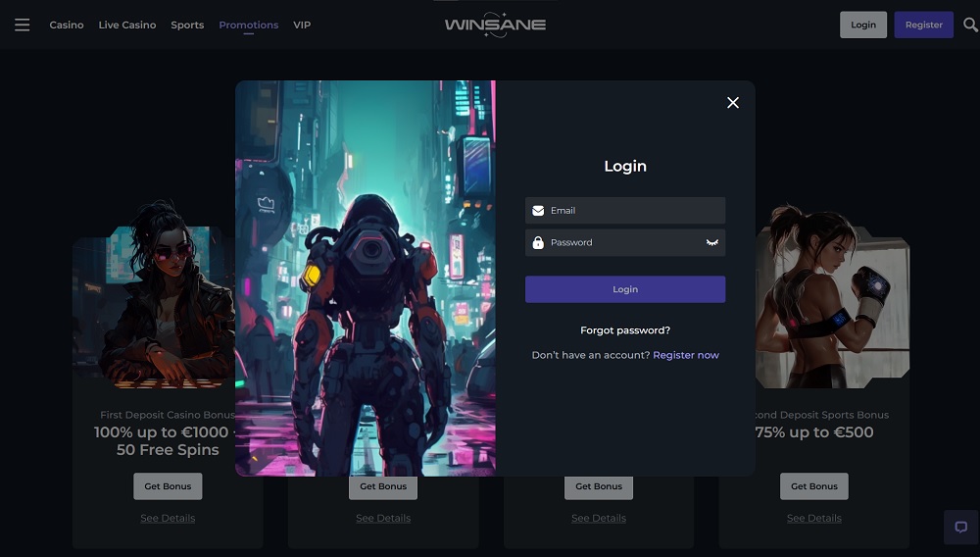Click the "75% up to €500" bonus text
980x557 pixels.
(814, 432)
